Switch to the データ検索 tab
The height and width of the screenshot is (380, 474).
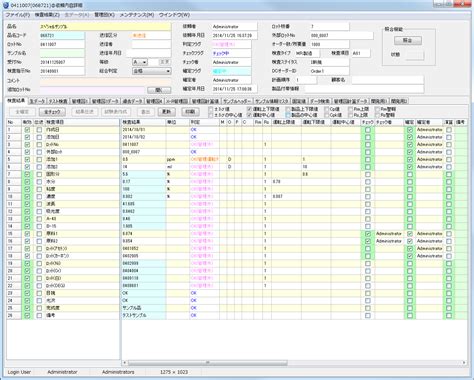pyautogui.click(x=320, y=101)
